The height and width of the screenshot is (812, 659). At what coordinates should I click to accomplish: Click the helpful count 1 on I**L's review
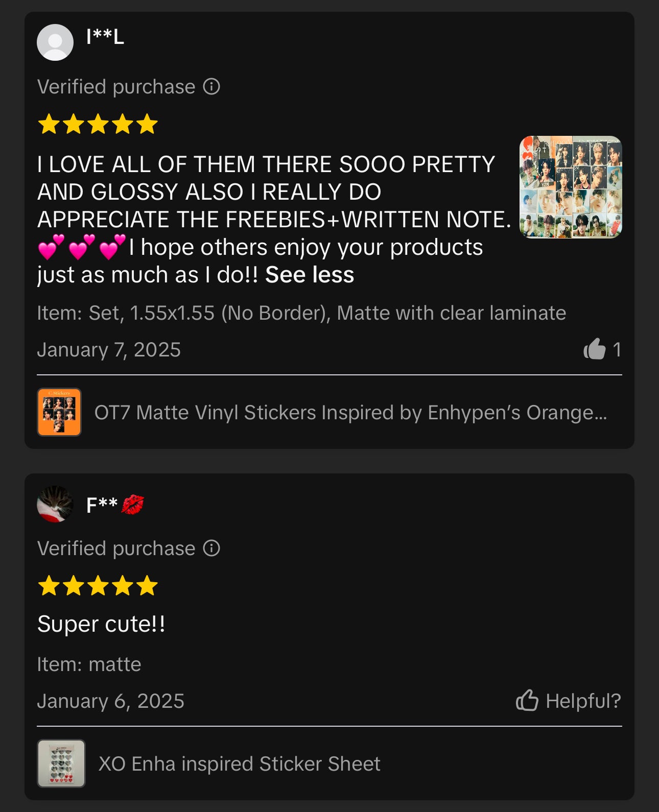[617, 350]
